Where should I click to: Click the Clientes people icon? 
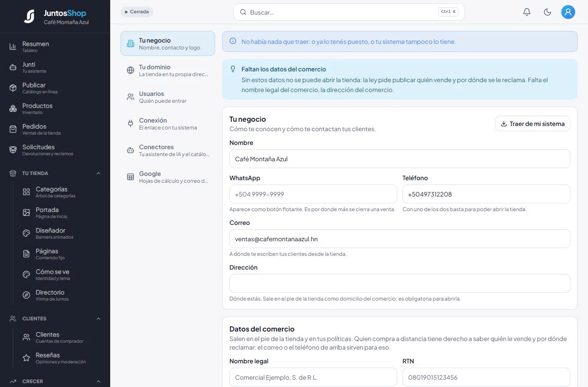click(x=26, y=337)
